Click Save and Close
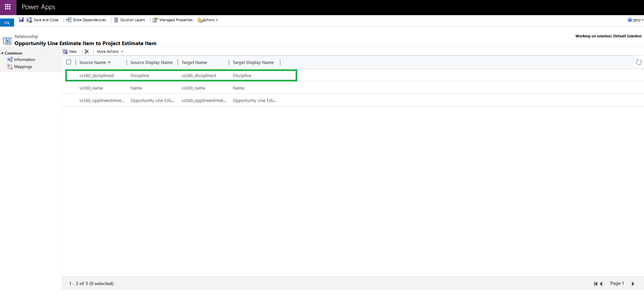Screen dimensions: 644x307 43,20
